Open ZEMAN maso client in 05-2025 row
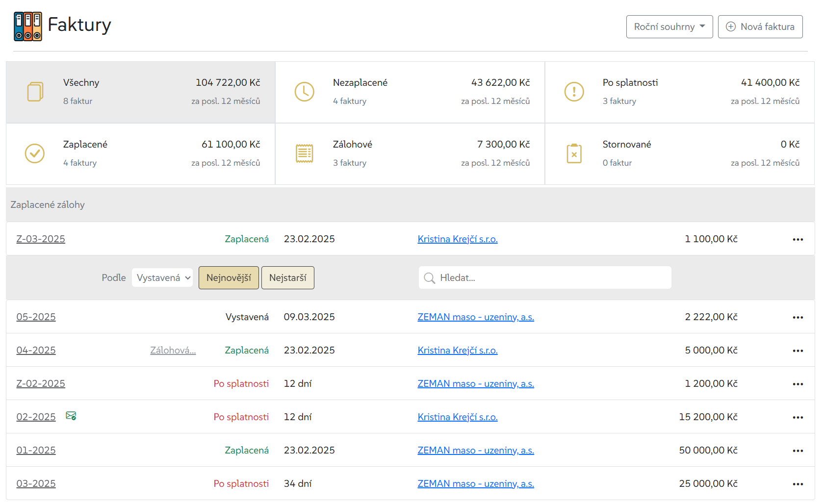Image resolution: width=823 pixels, height=504 pixels. point(476,317)
